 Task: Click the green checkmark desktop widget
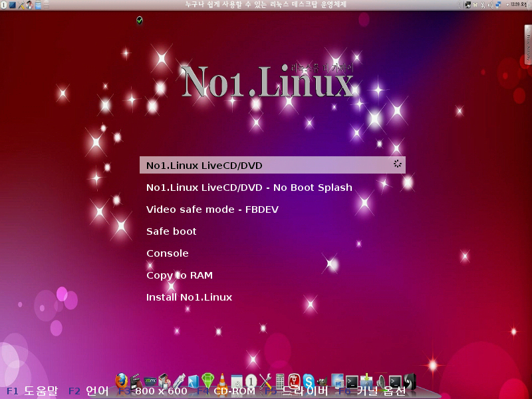click(x=140, y=21)
